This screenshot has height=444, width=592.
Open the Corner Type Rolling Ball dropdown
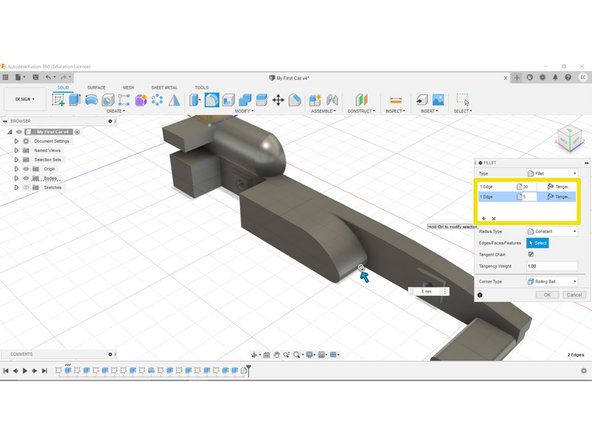[552, 281]
